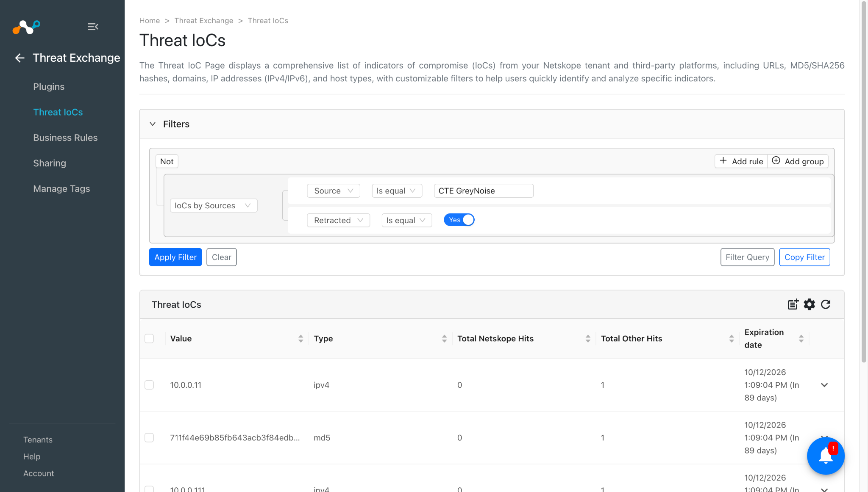Click Filter Query button
The height and width of the screenshot is (492, 868).
(x=747, y=257)
